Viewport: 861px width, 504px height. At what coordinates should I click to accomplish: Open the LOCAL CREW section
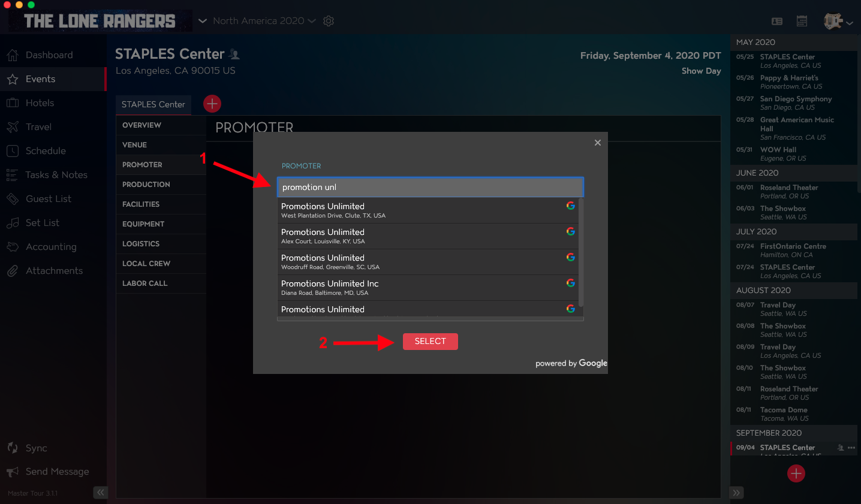coord(161,264)
